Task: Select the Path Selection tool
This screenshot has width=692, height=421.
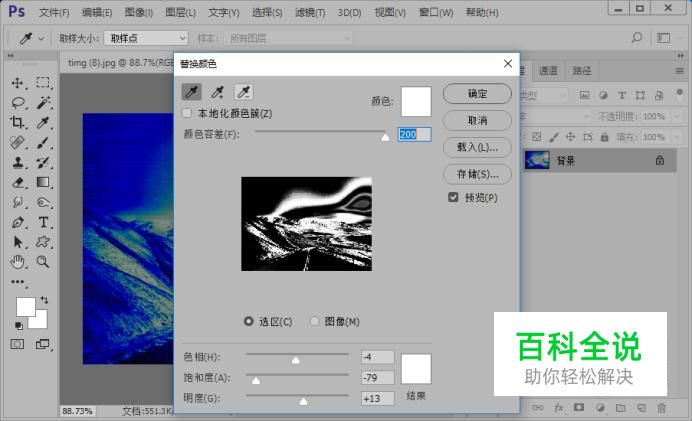Action: pos(18,242)
